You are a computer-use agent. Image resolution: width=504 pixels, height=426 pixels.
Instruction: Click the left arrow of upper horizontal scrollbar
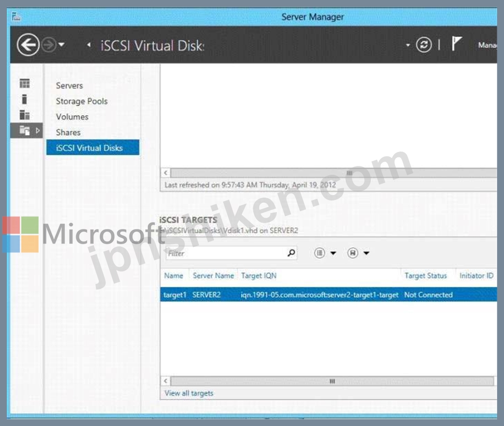click(166, 173)
